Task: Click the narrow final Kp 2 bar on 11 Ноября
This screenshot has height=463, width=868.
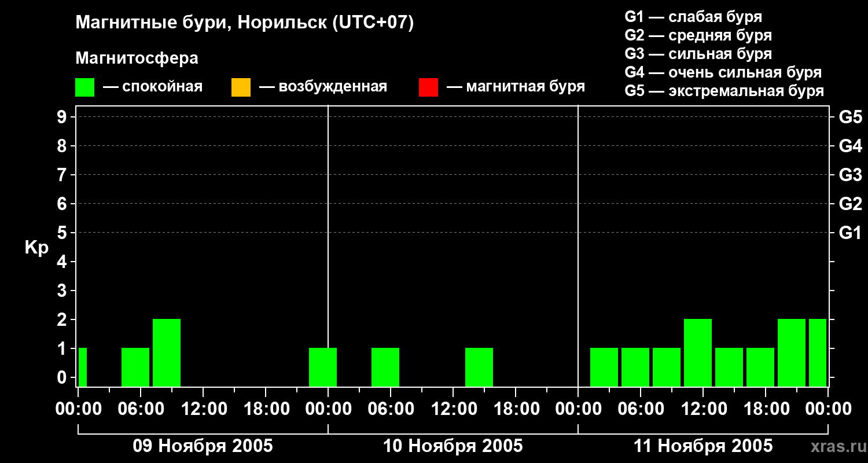Action: tap(818, 352)
